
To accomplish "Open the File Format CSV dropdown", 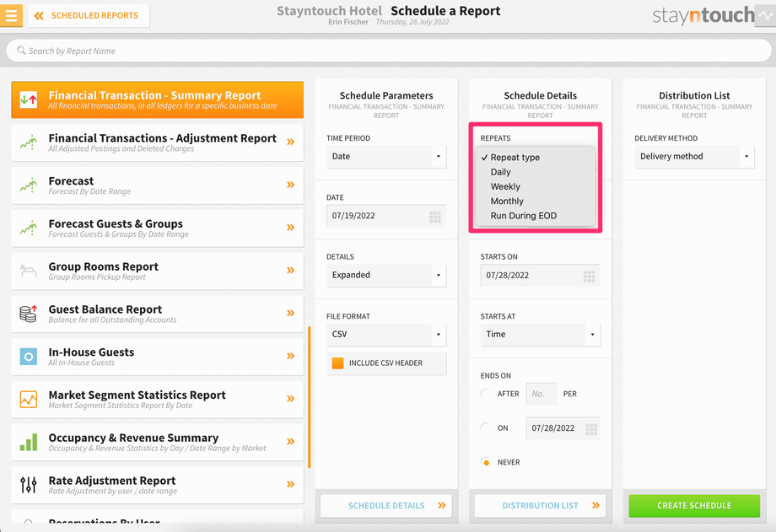I will [x=386, y=335].
